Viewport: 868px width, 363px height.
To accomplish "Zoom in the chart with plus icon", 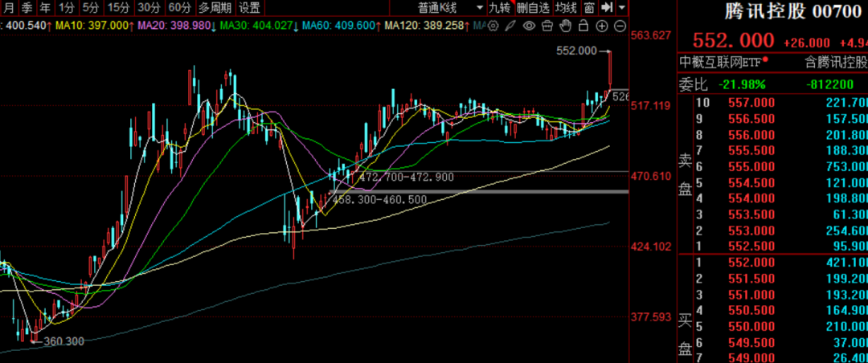I will (602, 26).
